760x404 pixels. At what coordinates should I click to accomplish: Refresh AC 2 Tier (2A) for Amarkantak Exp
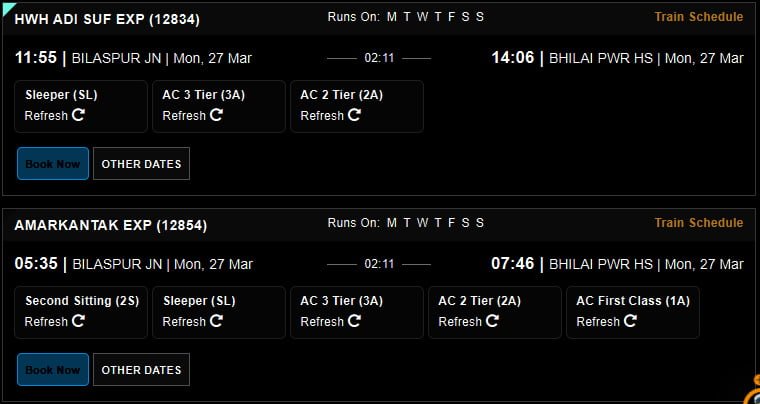coord(469,321)
